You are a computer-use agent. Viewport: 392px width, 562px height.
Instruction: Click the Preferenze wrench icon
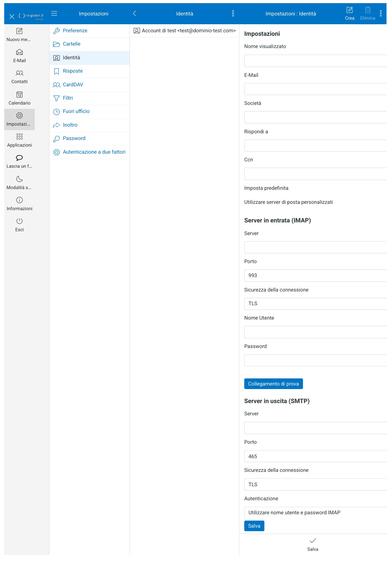coord(57,31)
